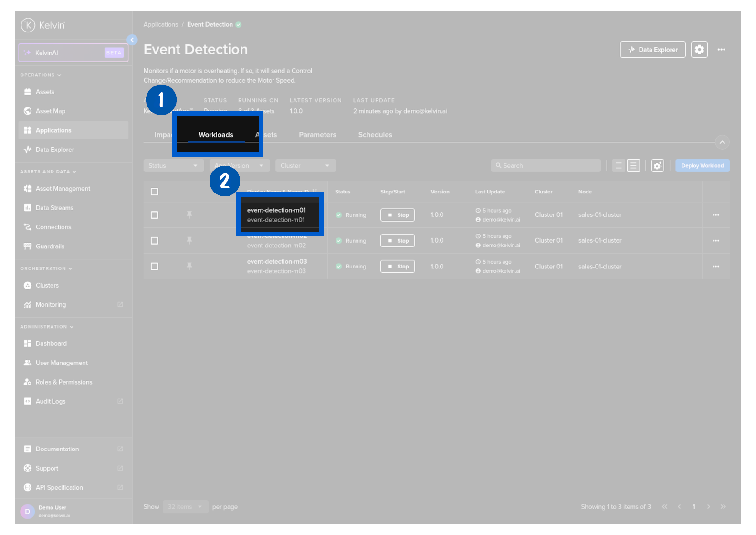Open the items per page dropdown
The width and height of the screenshot is (756, 535).
185,507
